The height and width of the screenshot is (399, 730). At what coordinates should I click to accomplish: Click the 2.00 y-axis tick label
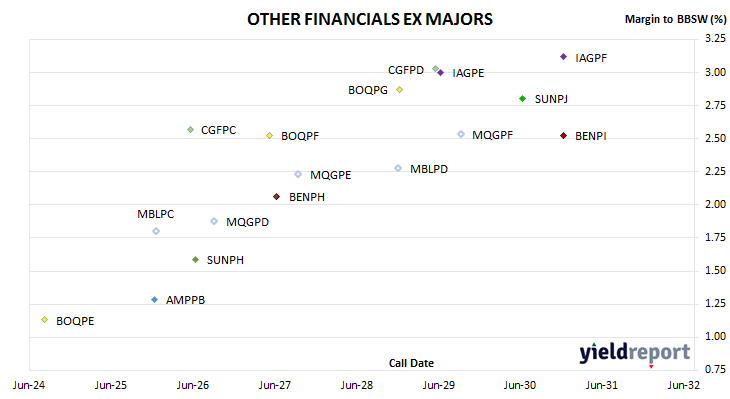pyautogui.click(x=715, y=204)
